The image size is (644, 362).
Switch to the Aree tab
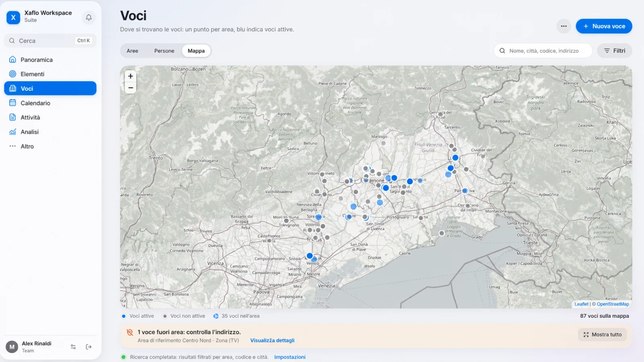click(x=132, y=51)
